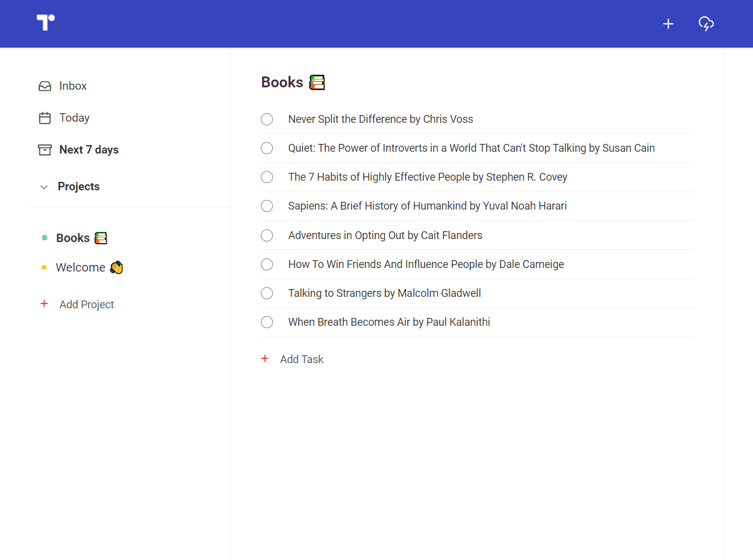Click the books emoji in sidebar project
This screenshot has height=560, width=753.
[101, 238]
